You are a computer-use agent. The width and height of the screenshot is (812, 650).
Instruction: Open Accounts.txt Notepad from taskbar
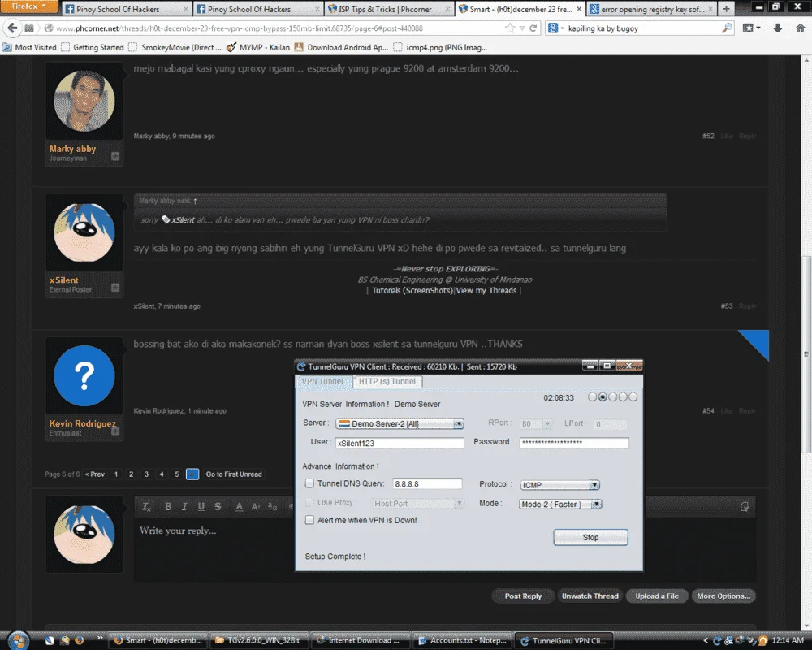[x=463, y=641]
